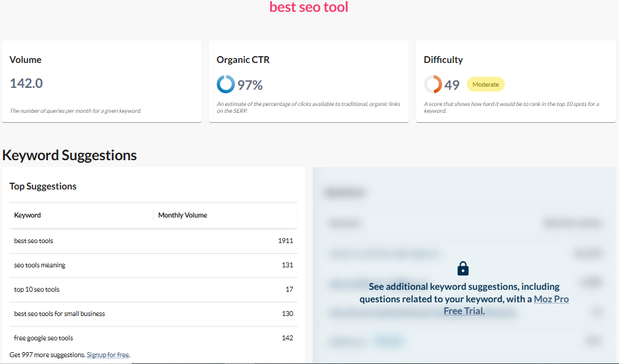Select the 'seo tools meaning' keyword
This screenshot has height=364, width=619.
pos(39,265)
